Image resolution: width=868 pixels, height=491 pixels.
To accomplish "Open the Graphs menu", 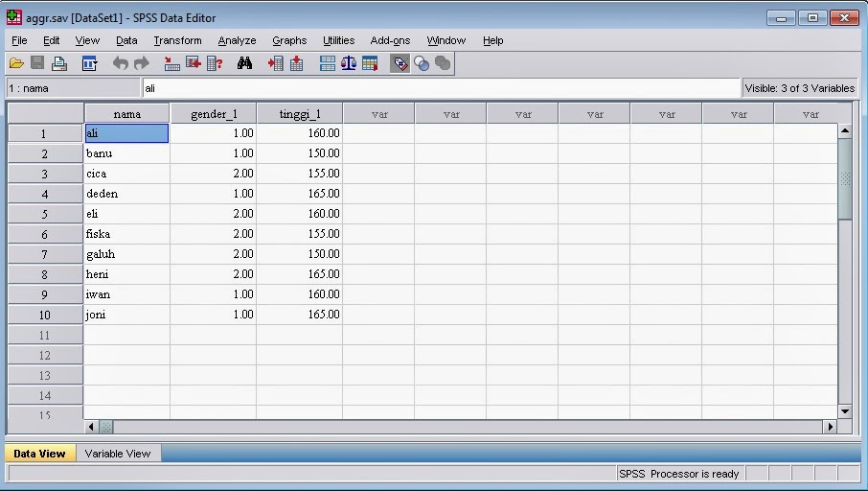I will 289,40.
